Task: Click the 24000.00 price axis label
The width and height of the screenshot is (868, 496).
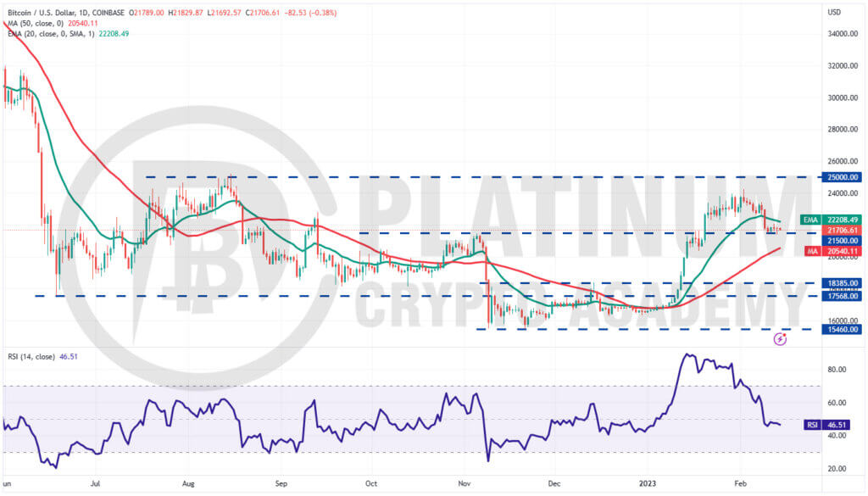Action: click(843, 194)
